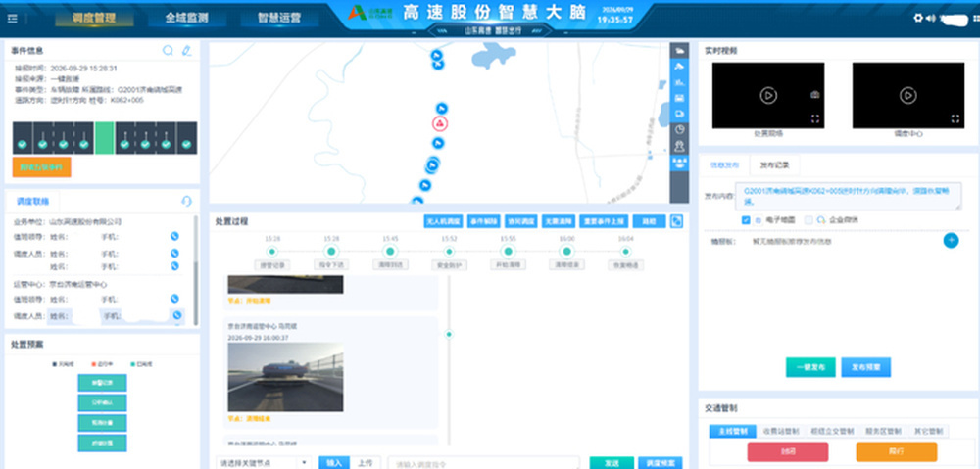980x469 pixels.
Task: Click the blue 发布预案 button
Action: pyautogui.click(x=865, y=367)
